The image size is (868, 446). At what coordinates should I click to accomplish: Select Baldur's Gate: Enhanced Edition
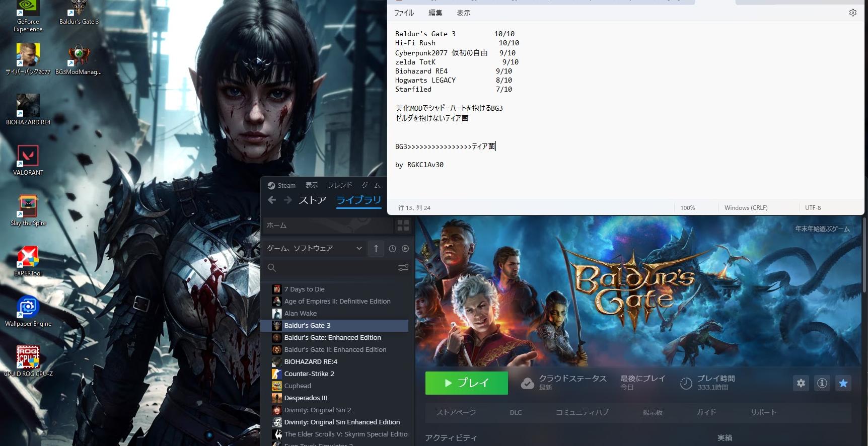point(335,337)
